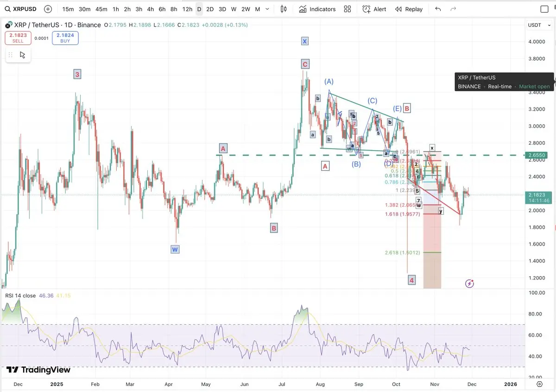Select the red 3 wave label
The image size is (556, 392).
77,74
